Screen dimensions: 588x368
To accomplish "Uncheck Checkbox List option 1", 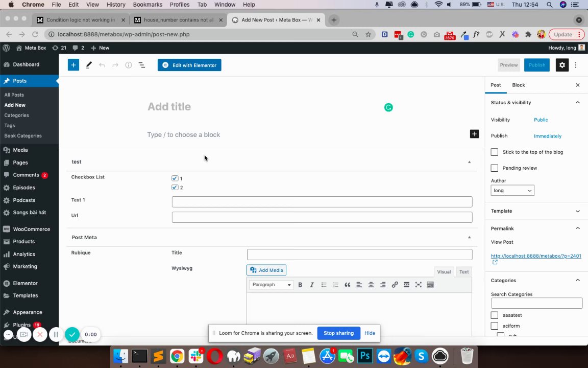I will 175,178.
